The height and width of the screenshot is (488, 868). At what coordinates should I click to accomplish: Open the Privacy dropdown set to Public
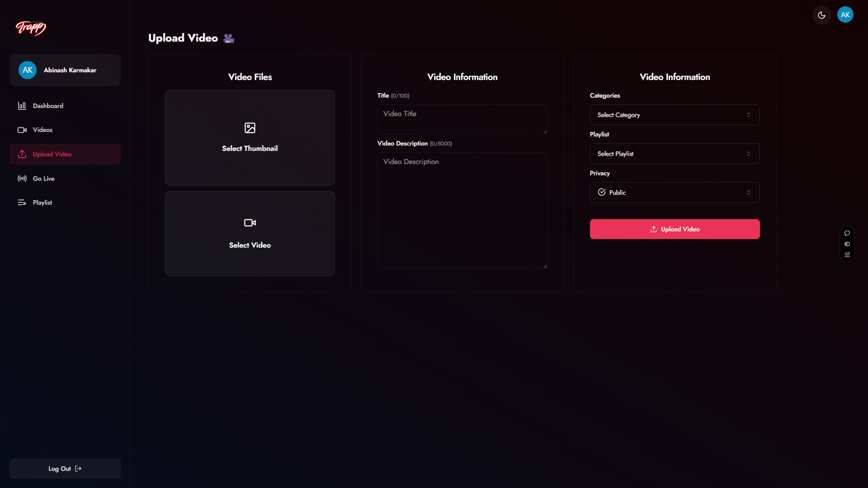[675, 192]
